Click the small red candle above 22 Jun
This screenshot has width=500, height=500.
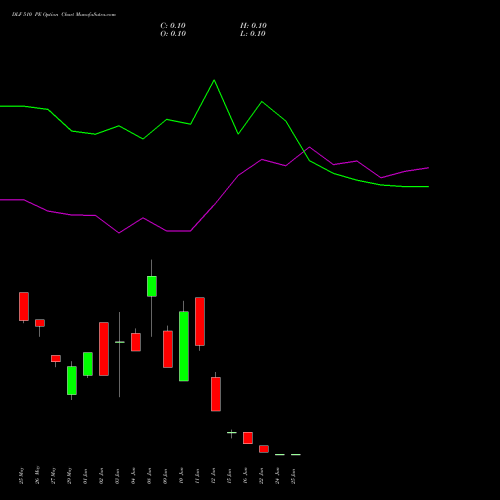tap(264, 449)
